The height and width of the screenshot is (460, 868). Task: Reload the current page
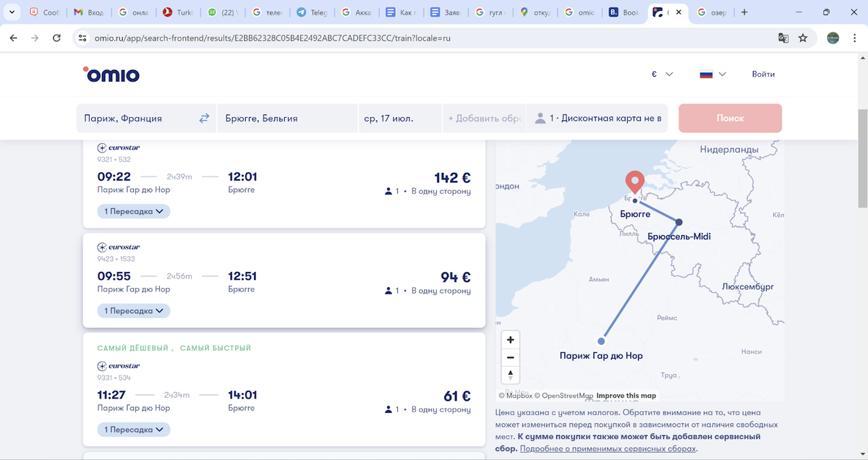click(56, 38)
